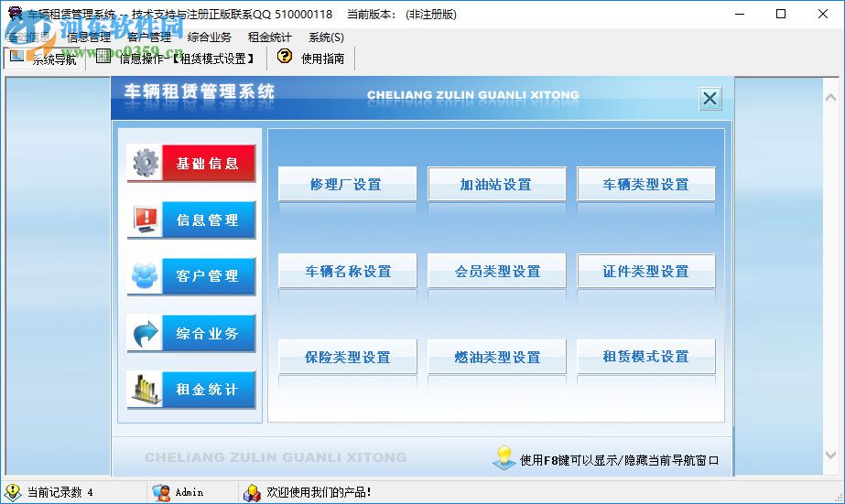Click the Admin user icon in status bar

[160, 492]
